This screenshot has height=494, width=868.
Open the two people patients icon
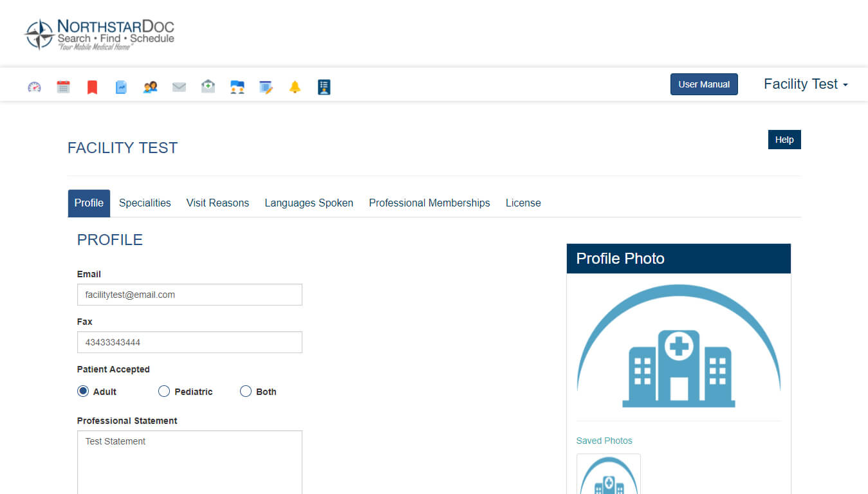coord(150,87)
